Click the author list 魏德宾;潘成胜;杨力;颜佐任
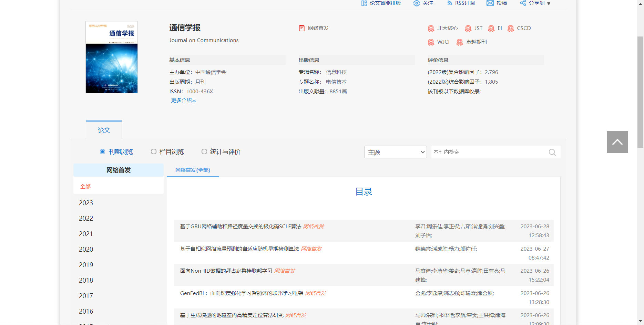This screenshot has width=644, height=325. [x=446, y=249]
